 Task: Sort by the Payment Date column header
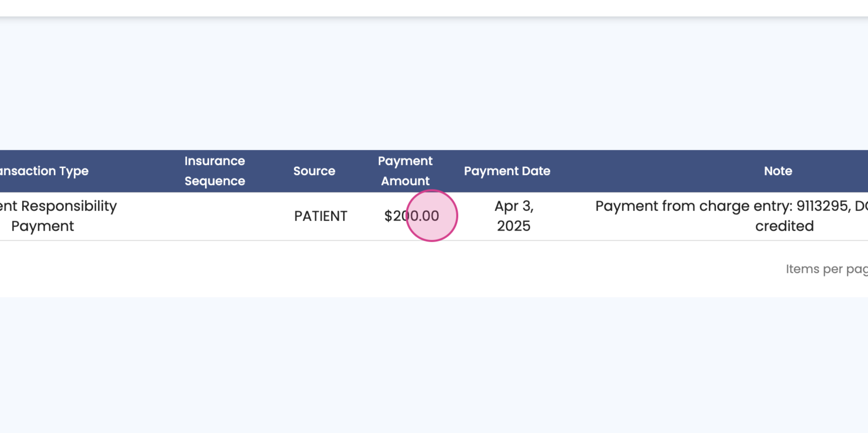(x=507, y=171)
